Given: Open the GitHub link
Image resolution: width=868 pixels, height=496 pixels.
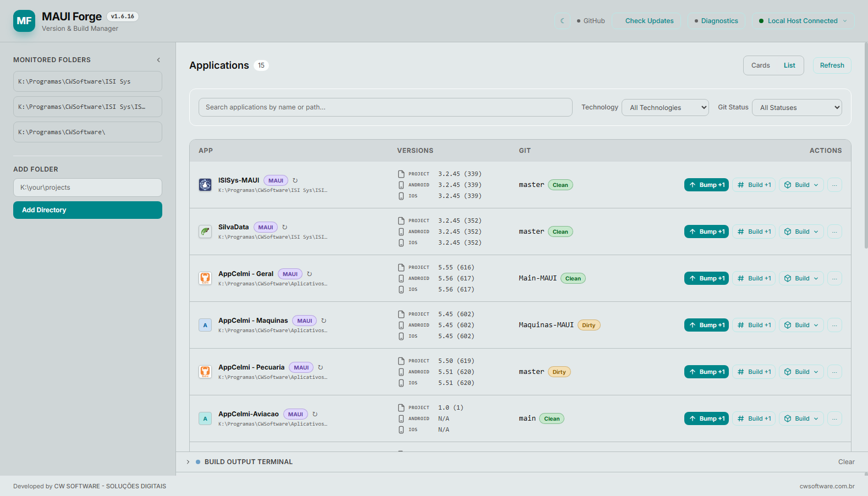Looking at the screenshot, I should [x=591, y=21].
